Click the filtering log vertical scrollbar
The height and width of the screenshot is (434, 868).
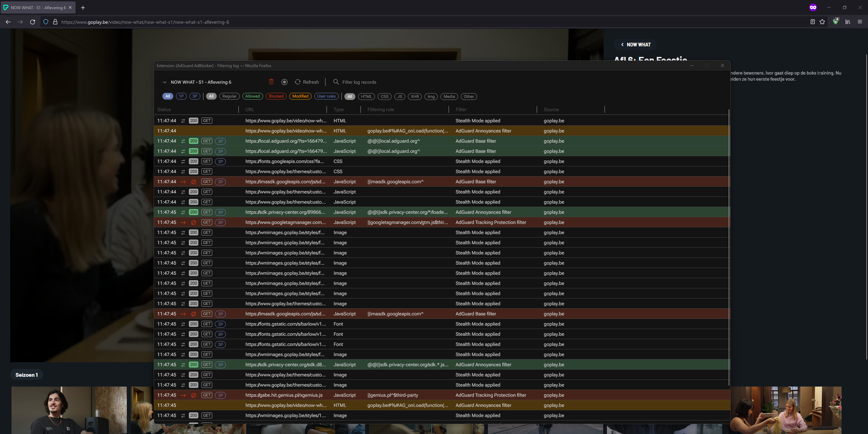pyautogui.click(x=729, y=247)
